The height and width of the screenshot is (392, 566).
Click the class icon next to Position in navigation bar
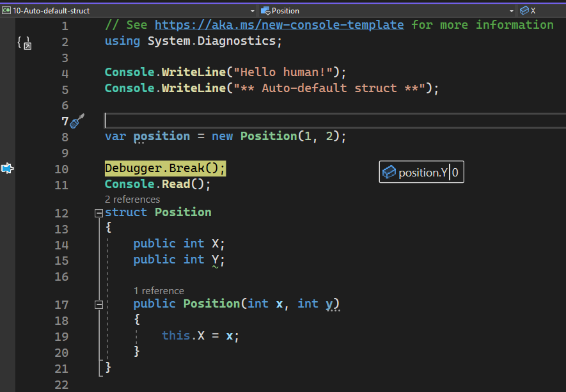(x=265, y=10)
